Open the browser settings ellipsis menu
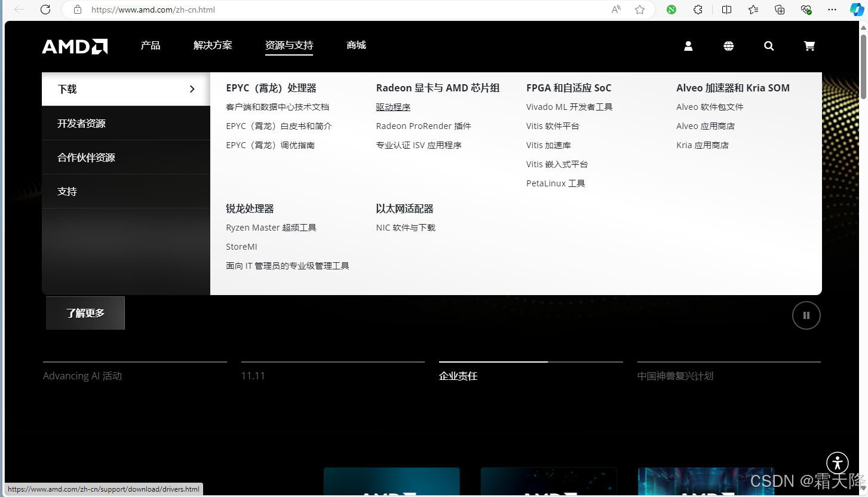Screen dimensions: 868x497 (x=832, y=10)
